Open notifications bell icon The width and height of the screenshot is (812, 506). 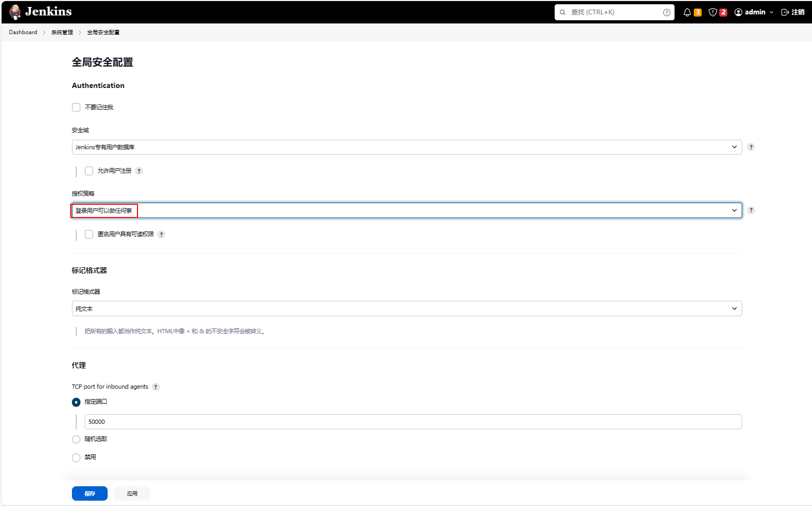pos(687,12)
